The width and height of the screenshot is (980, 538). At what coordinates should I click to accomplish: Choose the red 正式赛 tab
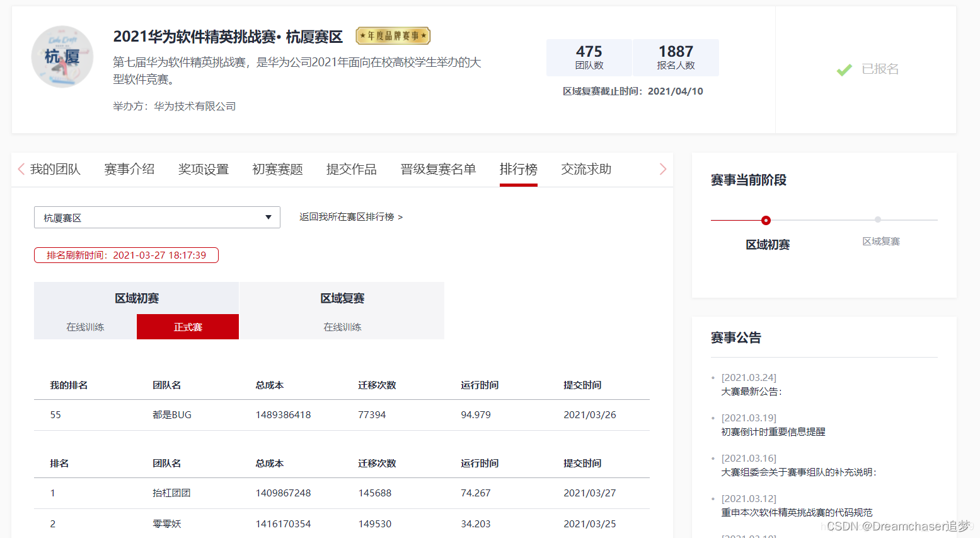[188, 327]
